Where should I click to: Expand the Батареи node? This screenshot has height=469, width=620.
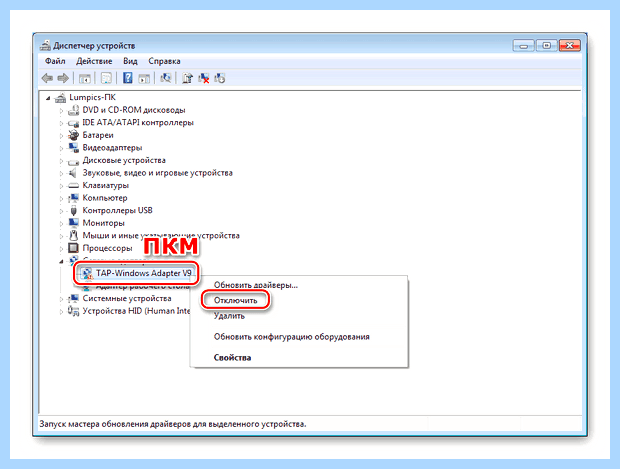pyautogui.click(x=61, y=136)
